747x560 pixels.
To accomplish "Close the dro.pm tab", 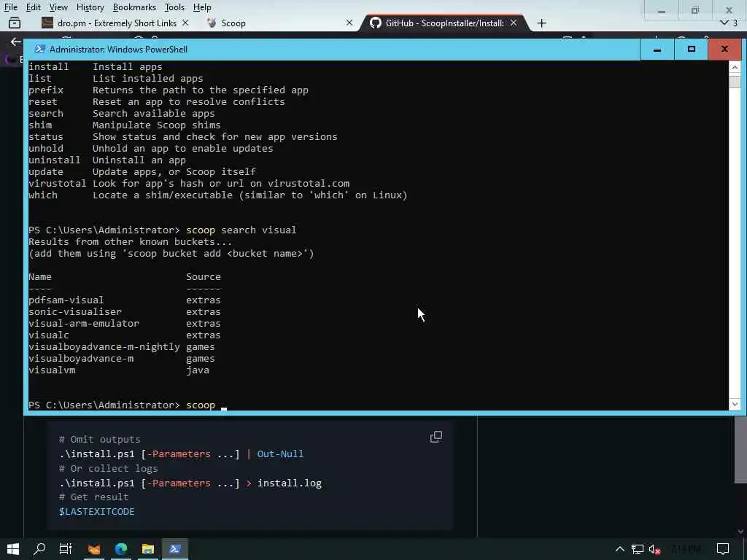I will click(185, 23).
